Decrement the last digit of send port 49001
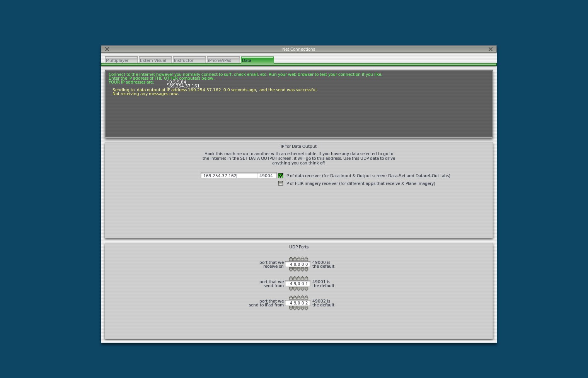The image size is (588, 378). click(x=306, y=288)
